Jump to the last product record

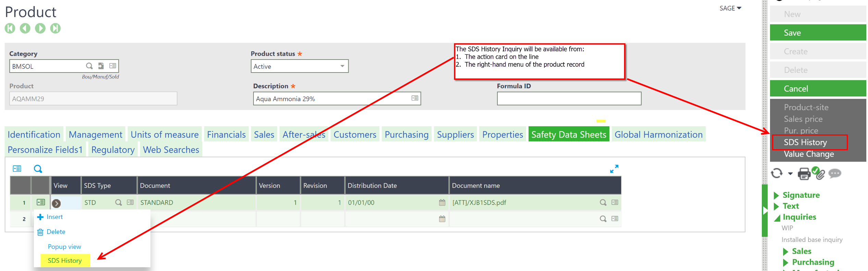pyautogui.click(x=55, y=28)
